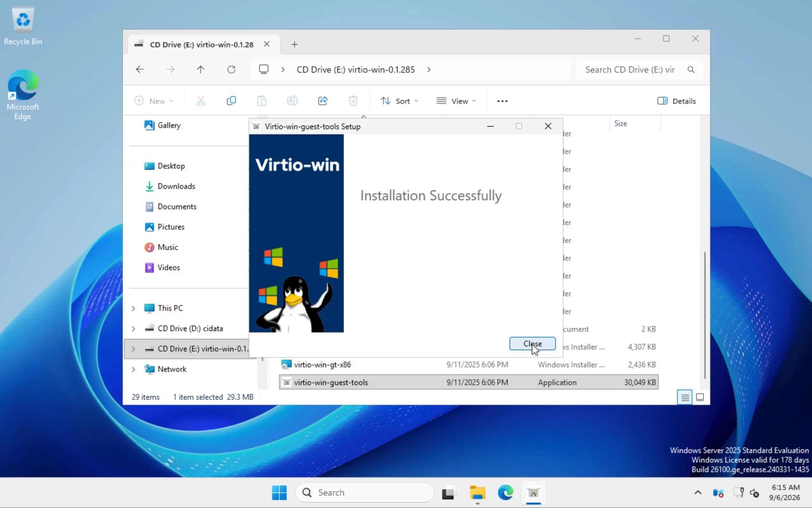The height and width of the screenshot is (508, 812).
Task: Select CD Drive (D:) cidata in navigation pane
Action: 184,329
